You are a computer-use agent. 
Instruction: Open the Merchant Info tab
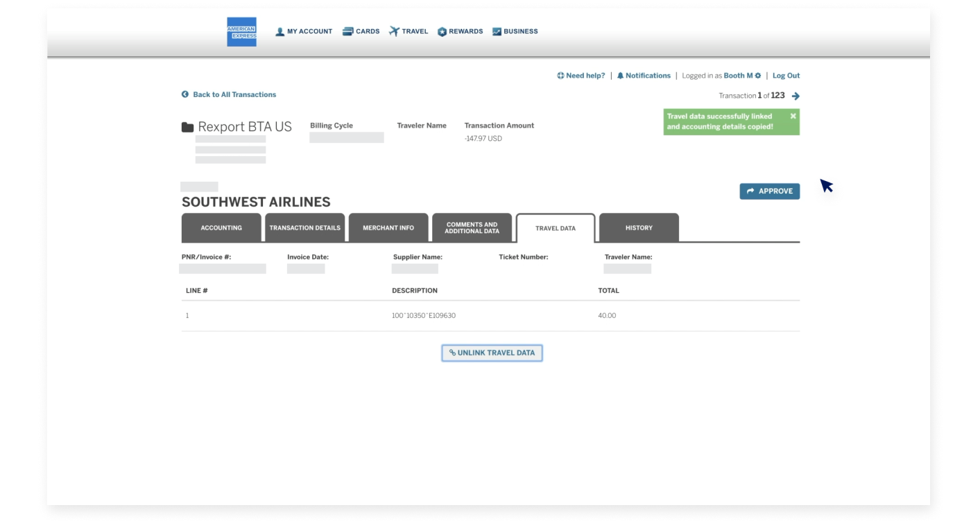(388, 228)
